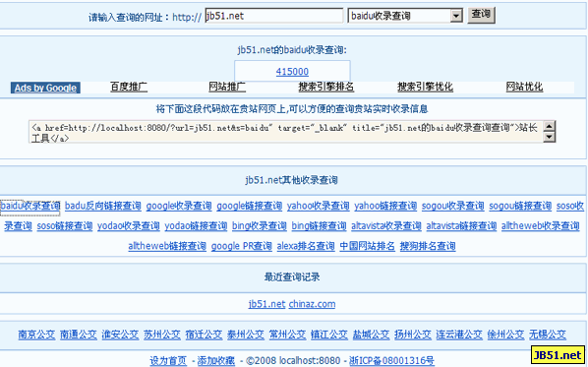Open the 连云港公交 link
588x367 pixels.
[459, 335]
